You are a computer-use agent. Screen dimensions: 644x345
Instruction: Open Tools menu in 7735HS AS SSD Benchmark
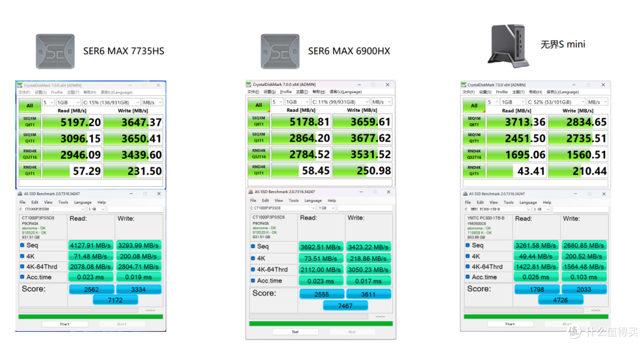point(63,202)
